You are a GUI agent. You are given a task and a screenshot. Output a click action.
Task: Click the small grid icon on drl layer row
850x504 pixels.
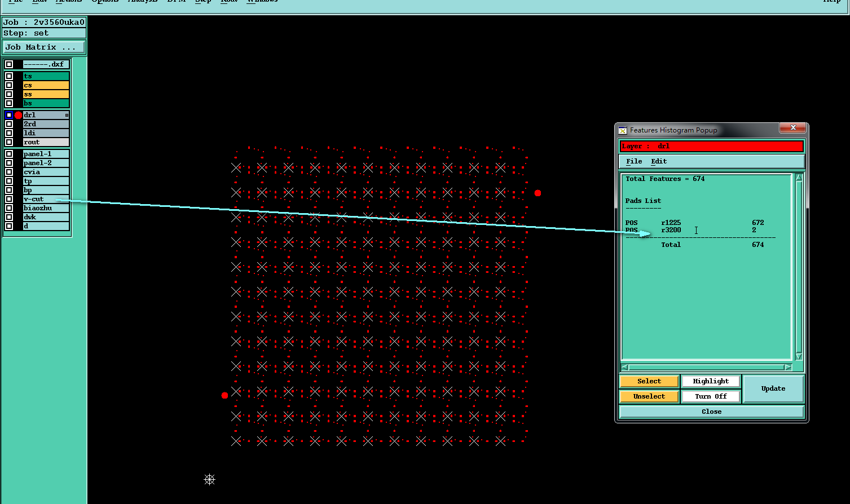(67, 115)
